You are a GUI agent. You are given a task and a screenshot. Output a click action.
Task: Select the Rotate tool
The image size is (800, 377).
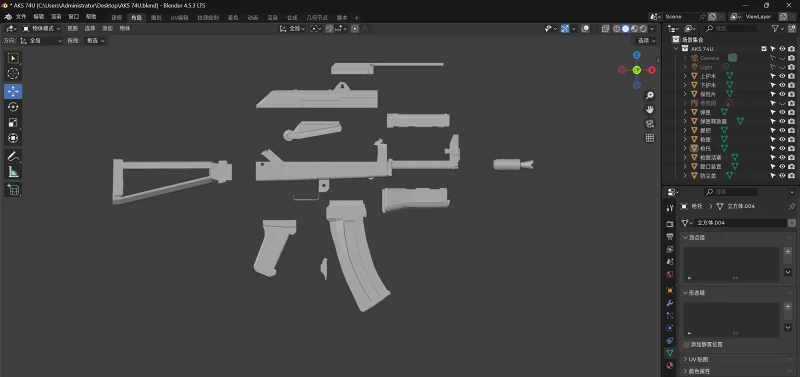click(x=13, y=107)
